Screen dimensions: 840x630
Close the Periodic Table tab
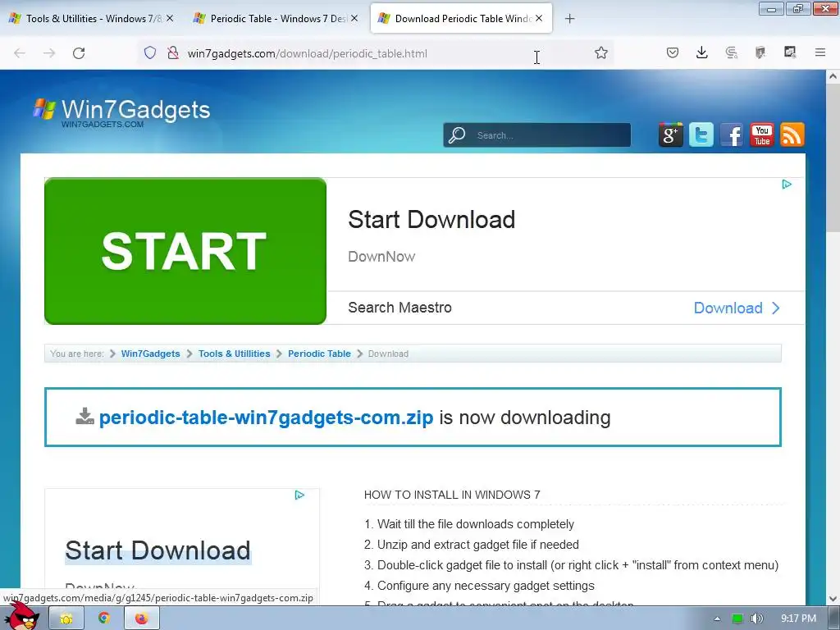[354, 18]
